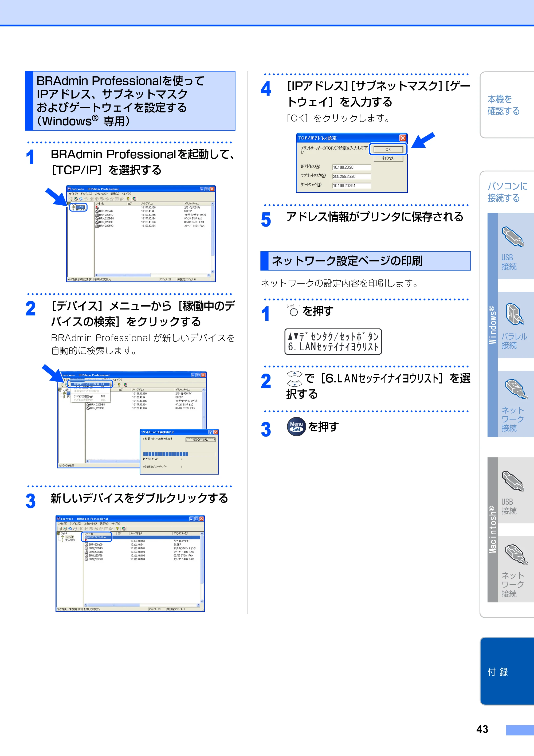The image size is (534, 756).
Task: Open the 本機を確認する side tab
Action: tap(507, 105)
